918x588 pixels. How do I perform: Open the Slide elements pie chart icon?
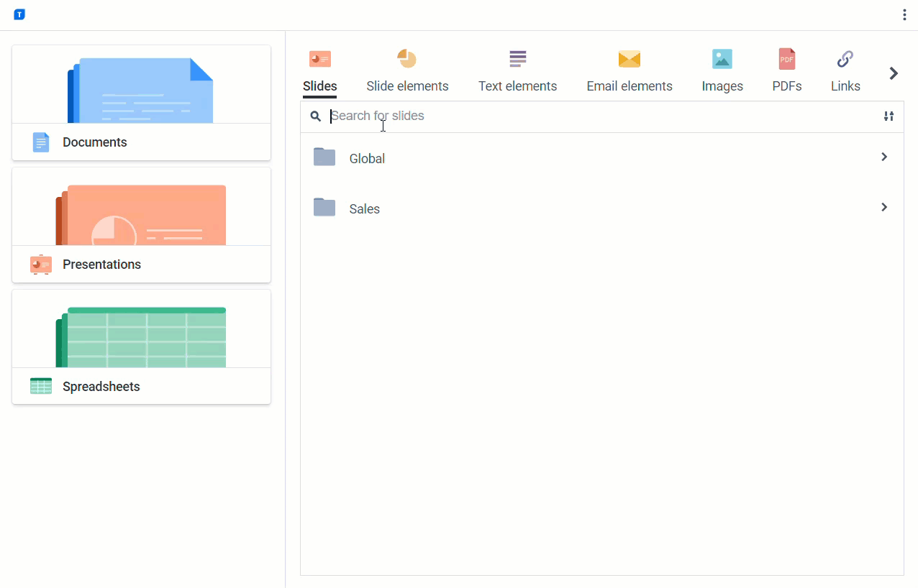click(407, 59)
